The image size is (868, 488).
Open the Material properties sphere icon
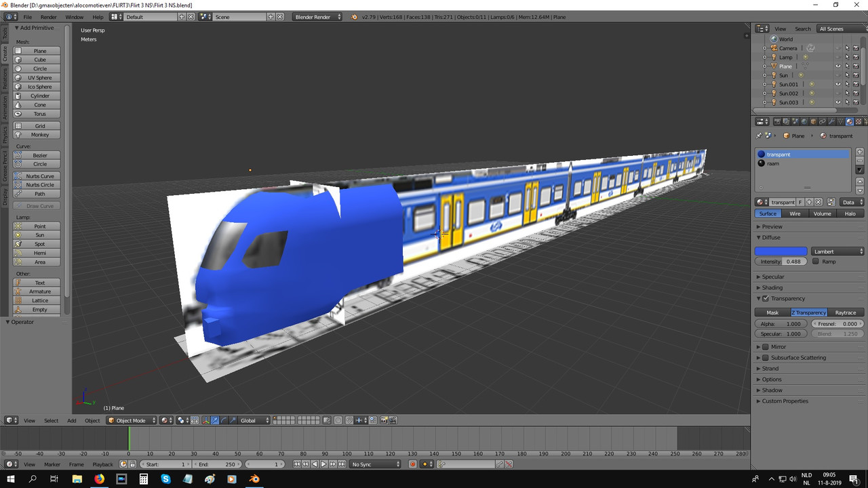click(849, 122)
